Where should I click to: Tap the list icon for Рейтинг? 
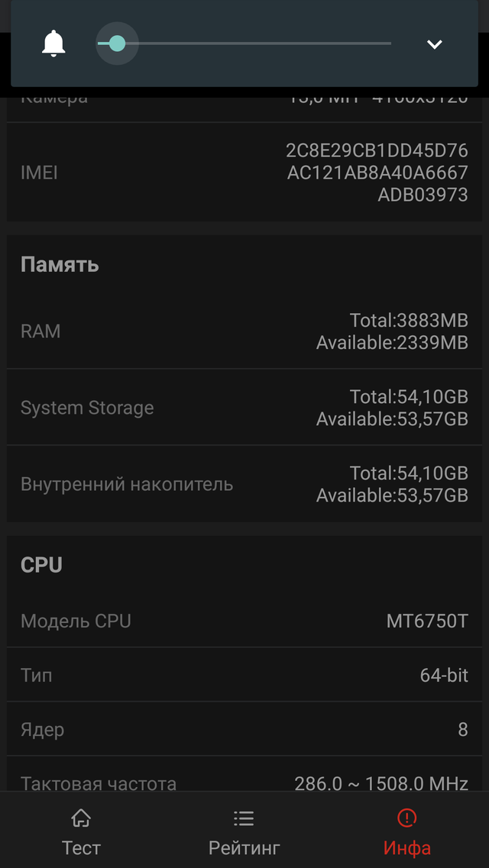click(244, 819)
